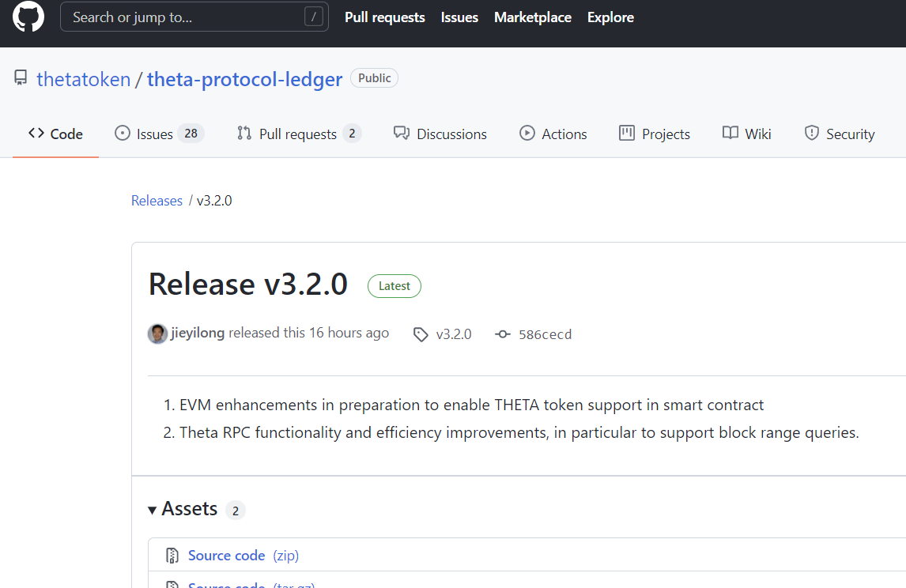Screen dimensions: 906x588
Task: Open commit 586cecd link
Action: 545,334
